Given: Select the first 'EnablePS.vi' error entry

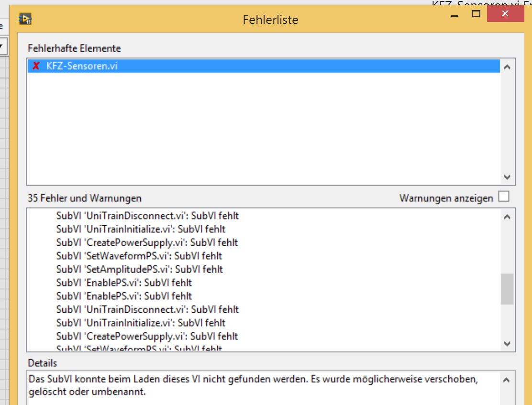Looking at the screenshot, I should pos(124,283).
